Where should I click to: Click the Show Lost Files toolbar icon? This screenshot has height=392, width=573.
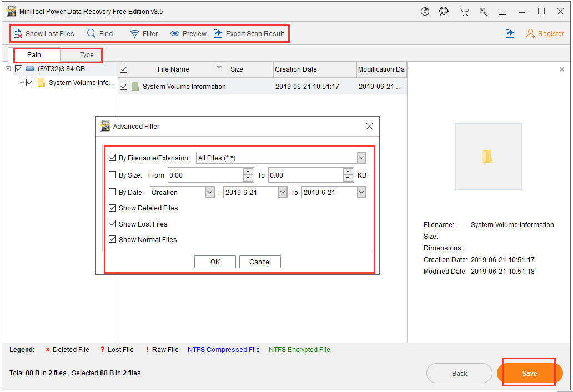point(18,34)
